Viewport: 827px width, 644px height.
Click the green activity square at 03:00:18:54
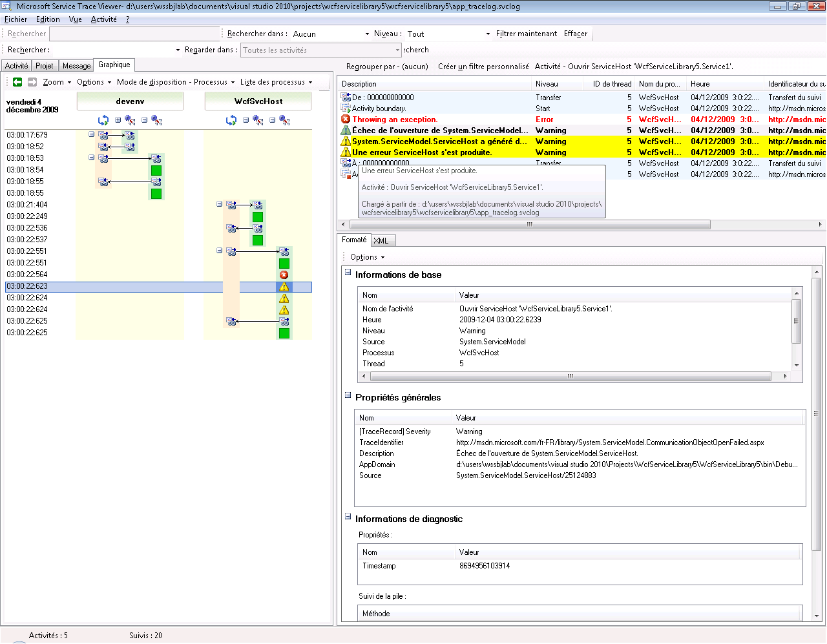pyautogui.click(x=156, y=170)
